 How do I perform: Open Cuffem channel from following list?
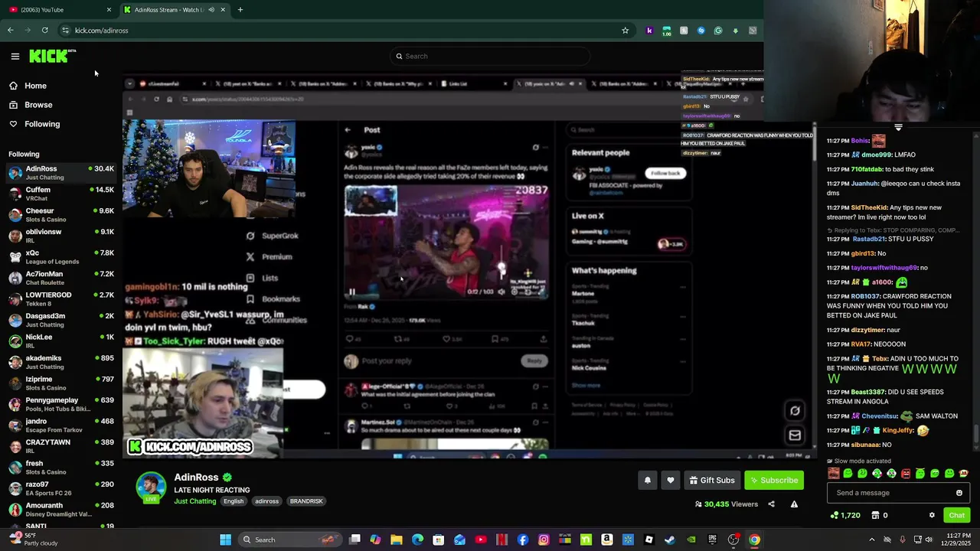(x=61, y=194)
